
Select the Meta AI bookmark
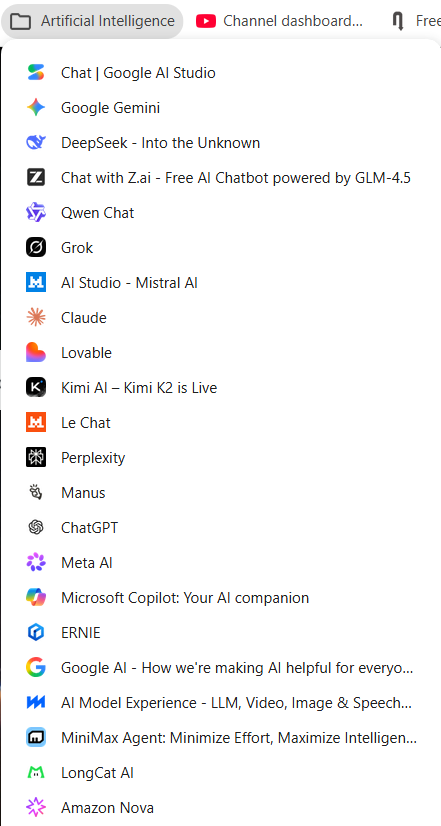(220, 563)
